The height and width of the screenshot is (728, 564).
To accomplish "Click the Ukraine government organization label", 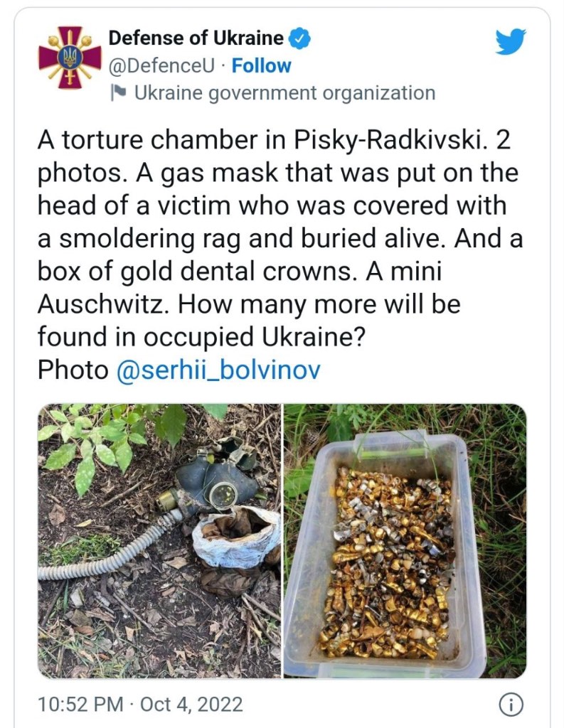I will (x=284, y=93).
